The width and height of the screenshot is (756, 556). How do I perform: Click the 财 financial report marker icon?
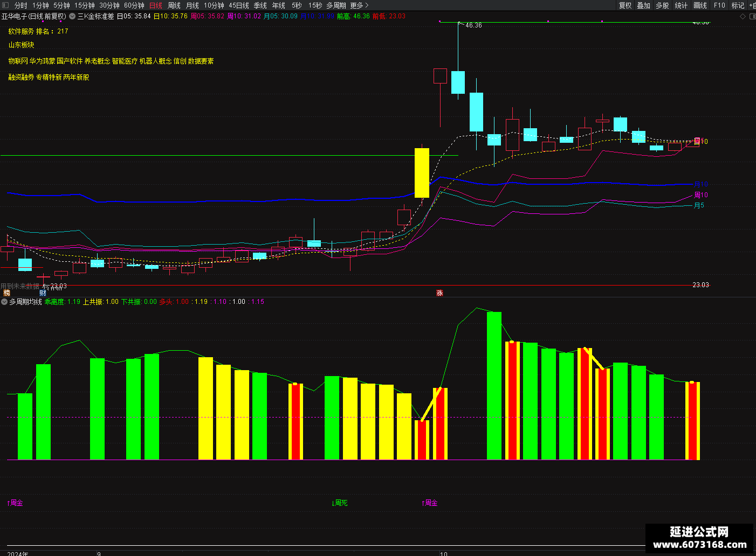[x=43, y=293]
